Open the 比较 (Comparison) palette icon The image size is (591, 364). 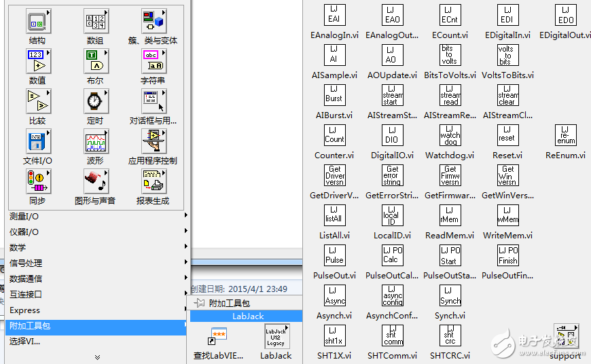pos(38,101)
